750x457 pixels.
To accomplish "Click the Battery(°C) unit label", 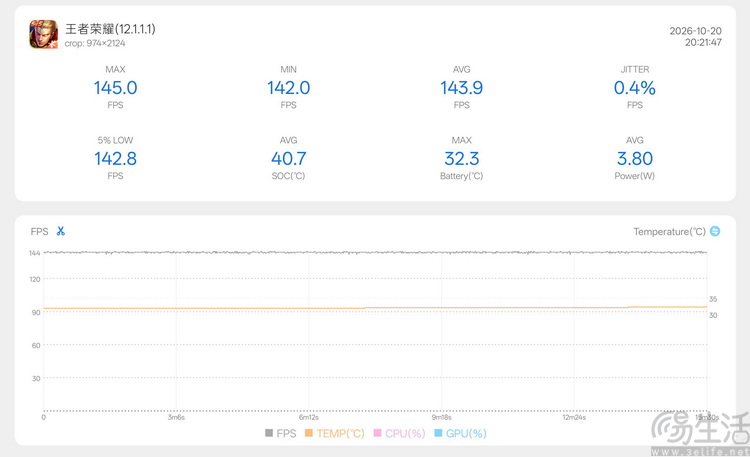I will pos(462,176).
